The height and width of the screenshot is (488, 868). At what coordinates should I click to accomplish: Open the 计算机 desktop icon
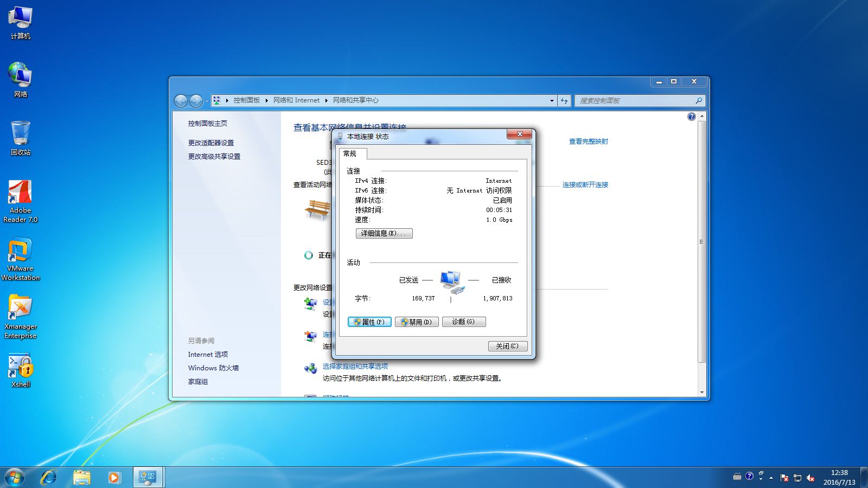click(20, 23)
